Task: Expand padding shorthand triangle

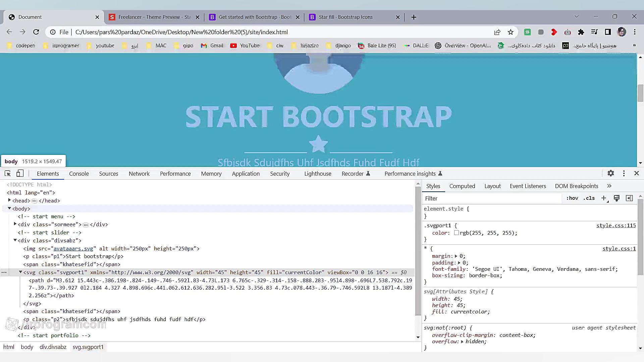Action: tap(459, 263)
